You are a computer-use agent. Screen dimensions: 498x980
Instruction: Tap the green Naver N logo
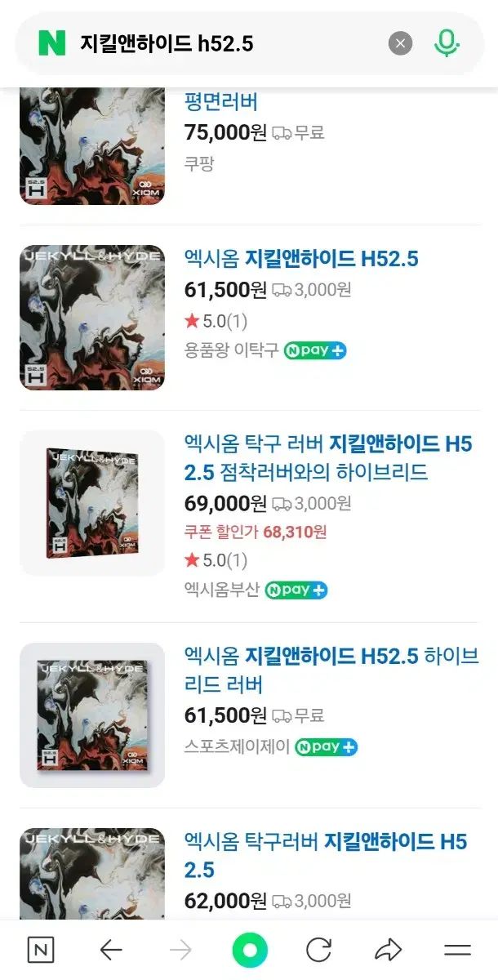coord(51,43)
